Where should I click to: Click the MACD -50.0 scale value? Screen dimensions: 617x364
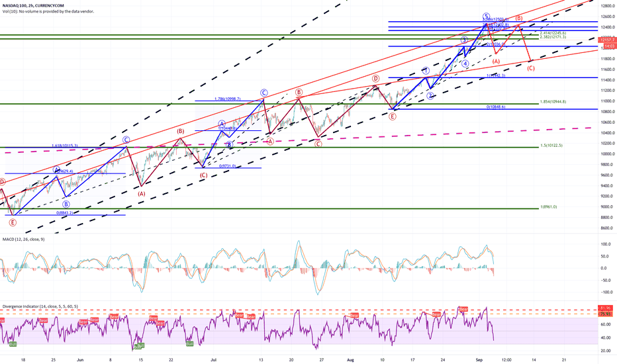click(606, 280)
